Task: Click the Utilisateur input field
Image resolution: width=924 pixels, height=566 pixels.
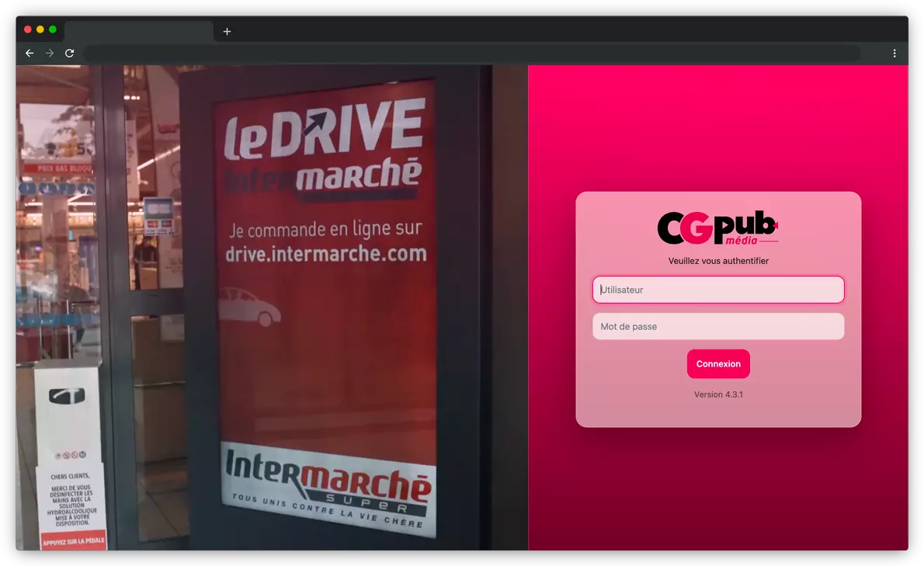Action: 718,290
